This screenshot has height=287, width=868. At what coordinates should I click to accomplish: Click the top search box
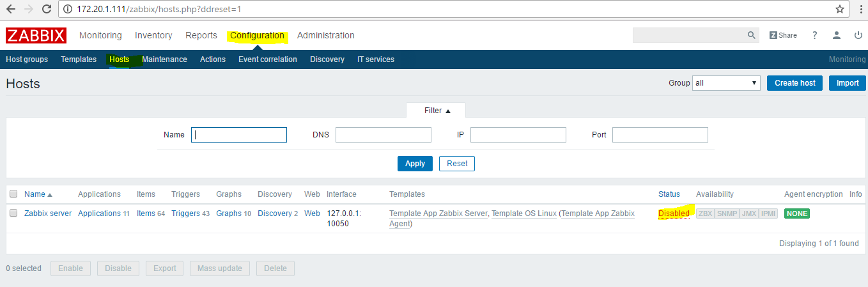[x=689, y=35]
